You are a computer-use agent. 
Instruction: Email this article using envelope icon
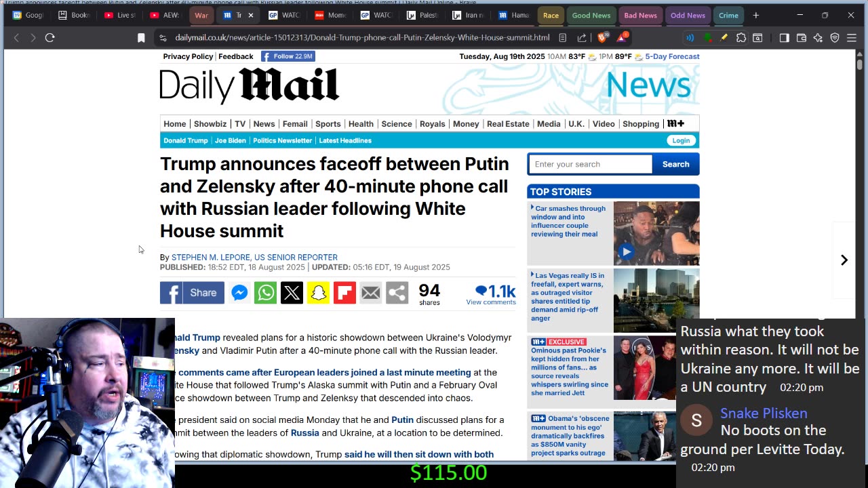[x=371, y=293]
